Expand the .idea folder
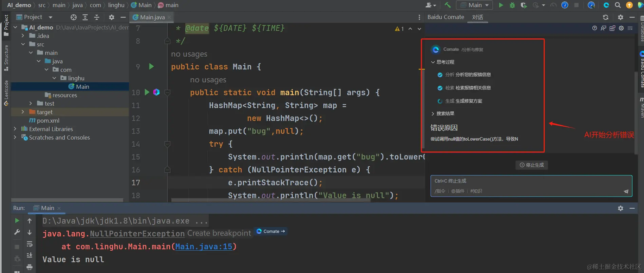The height and width of the screenshot is (273, 644). tap(23, 36)
